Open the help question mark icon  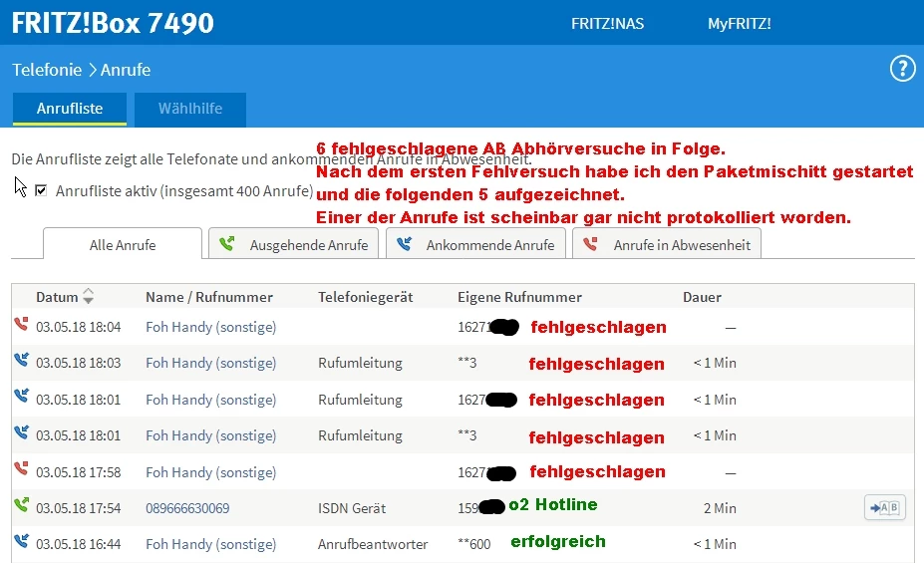pyautogui.click(x=902, y=70)
